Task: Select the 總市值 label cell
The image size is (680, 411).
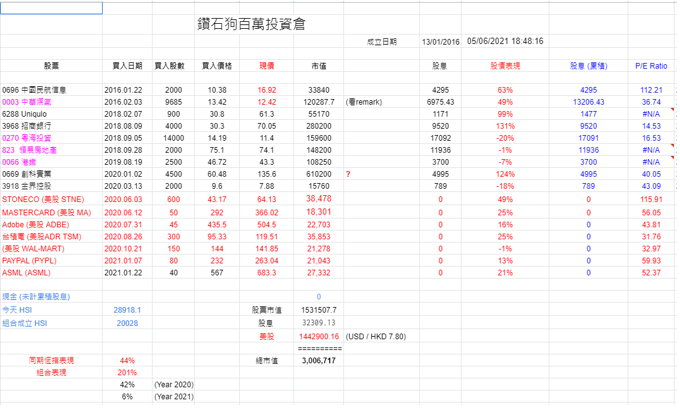Action: pos(267,360)
